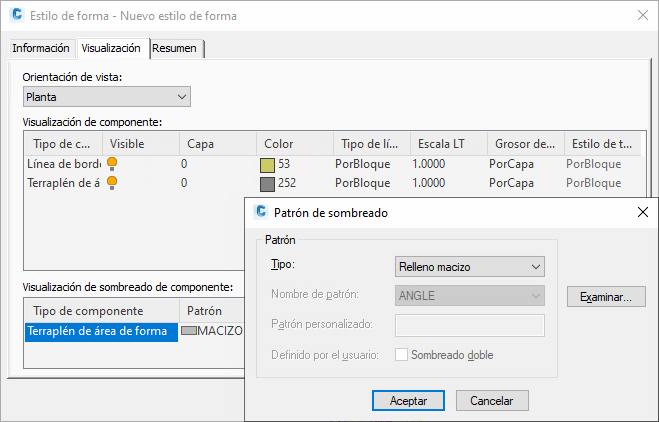Viewport: 659px width, 422px height.
Task: Close the Estilo de forma window
Action: tap(640, 15)
